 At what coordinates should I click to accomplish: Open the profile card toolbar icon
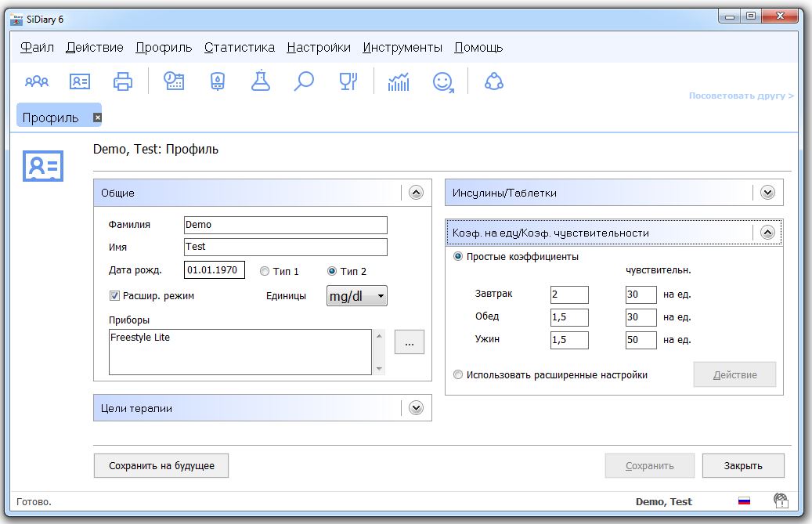pyautogui.click(x=80, y=81)
